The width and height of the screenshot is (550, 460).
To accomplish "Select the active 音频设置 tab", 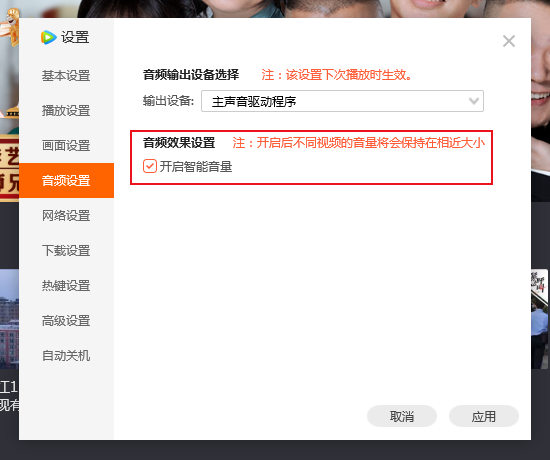I will click(66, 180).
